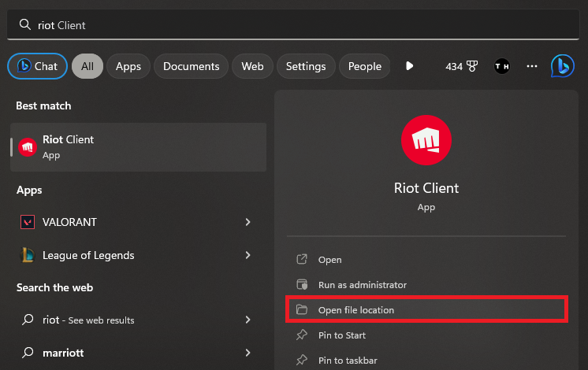
Task: Click the large Riot Client logo in preview
Action: click(x=426, y=139)
